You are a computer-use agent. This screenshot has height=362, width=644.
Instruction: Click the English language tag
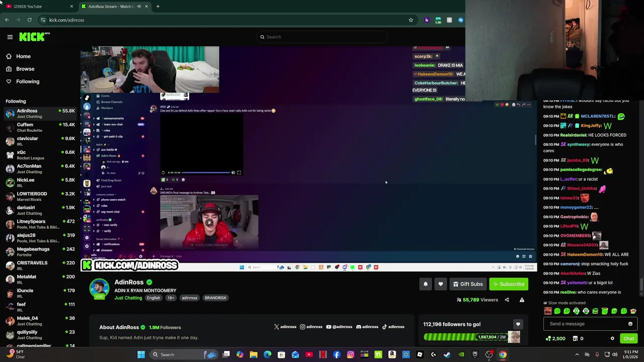pyautogui.click(x=153, y=298)
